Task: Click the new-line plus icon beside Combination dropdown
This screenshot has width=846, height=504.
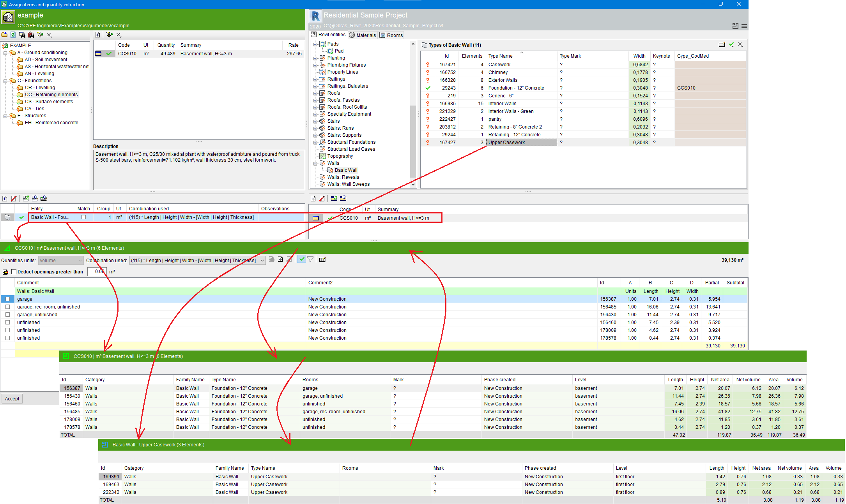Action: tap(280, 259)
